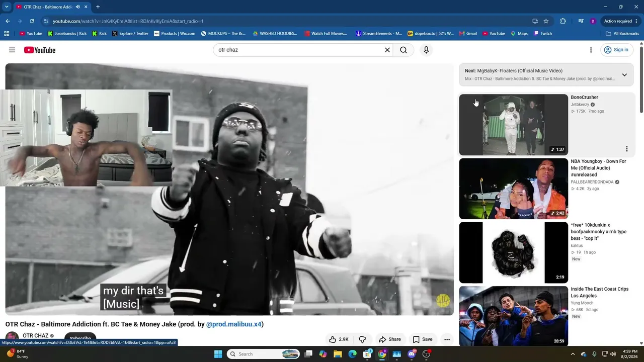The image size is (644, 362).
Task: Save the video to a playlist
Action: pyautogui.click(x=423, y=339)
